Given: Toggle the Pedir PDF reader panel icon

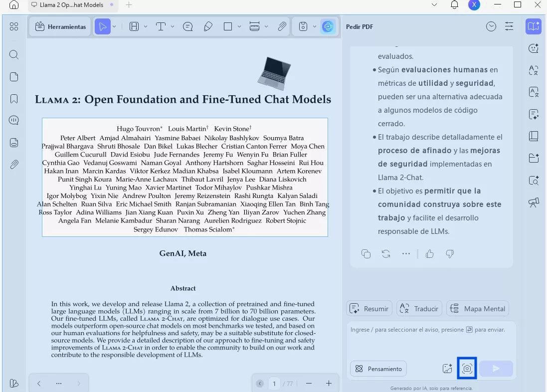Looking at the screenshot, I should pyautogui.click(x=534, y=26).
